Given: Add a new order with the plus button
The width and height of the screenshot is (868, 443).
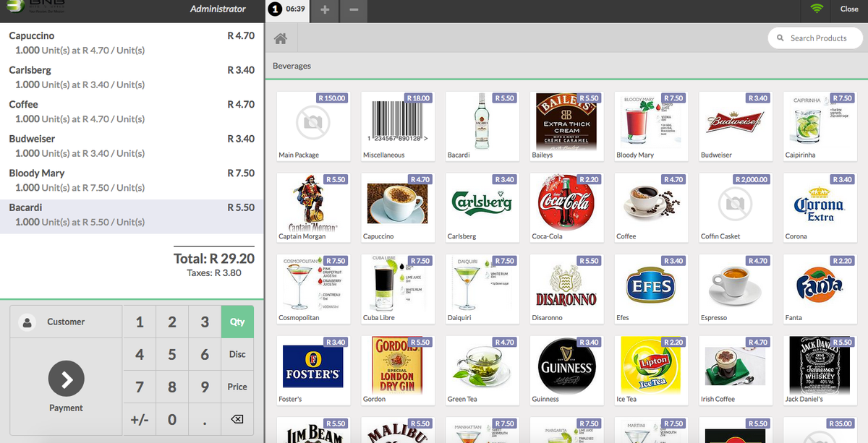Looking at the screenshot, I should click(x=325, y=10).
